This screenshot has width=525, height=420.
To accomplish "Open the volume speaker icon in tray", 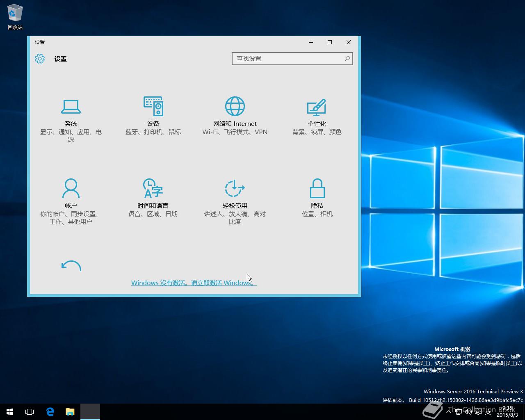I will click(x=468, y=412).
